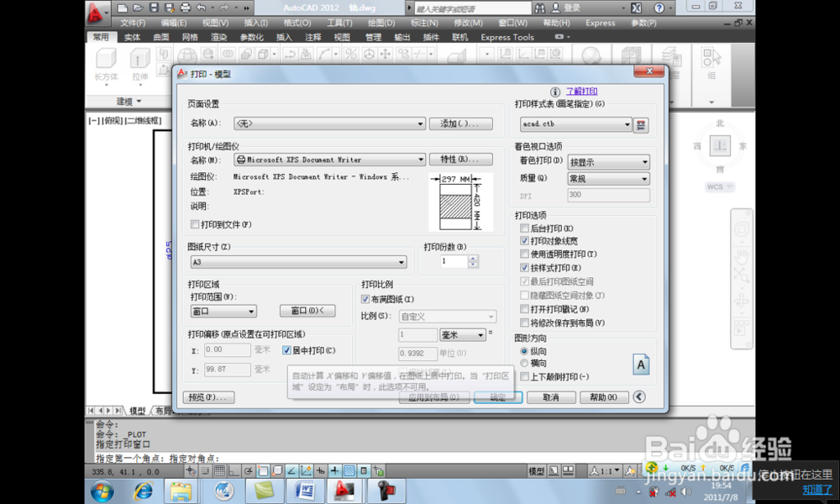
Task: Click the info icon beside 了解打印
Action: (555, 92)
